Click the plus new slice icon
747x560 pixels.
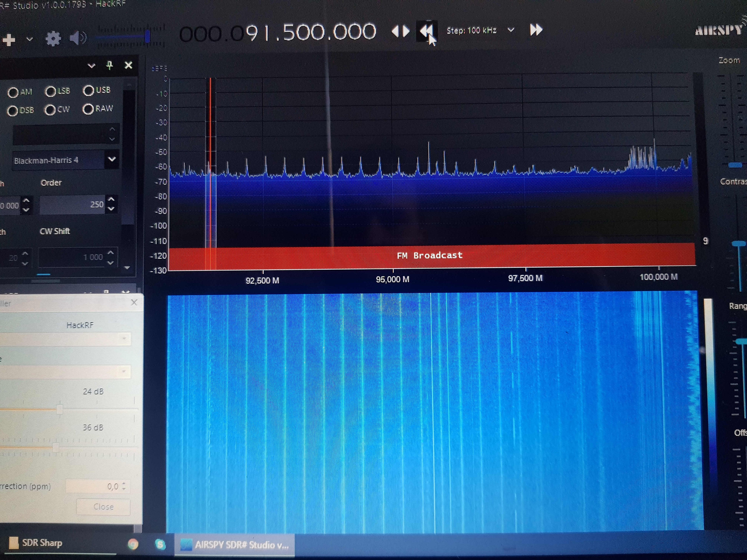click(9, 40)
